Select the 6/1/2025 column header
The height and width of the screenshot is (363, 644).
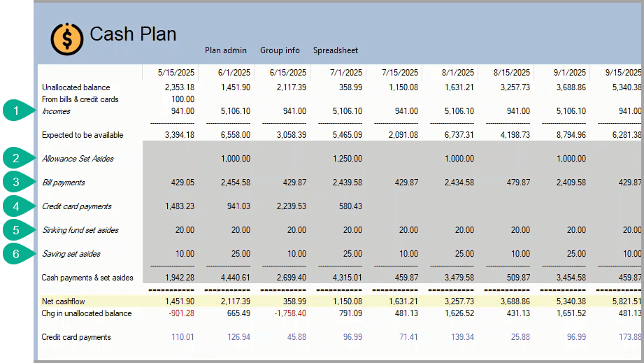(234, 73)
